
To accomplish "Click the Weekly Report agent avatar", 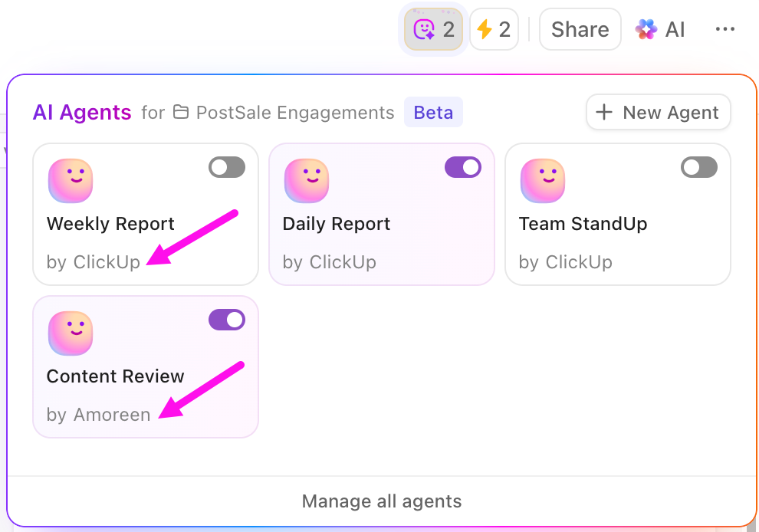I will pos(70,181).
